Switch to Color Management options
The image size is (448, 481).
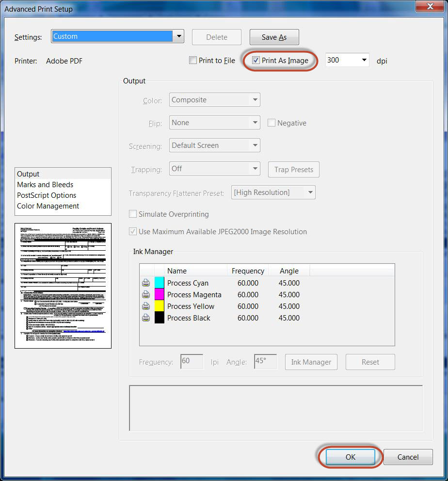(48, 206)
